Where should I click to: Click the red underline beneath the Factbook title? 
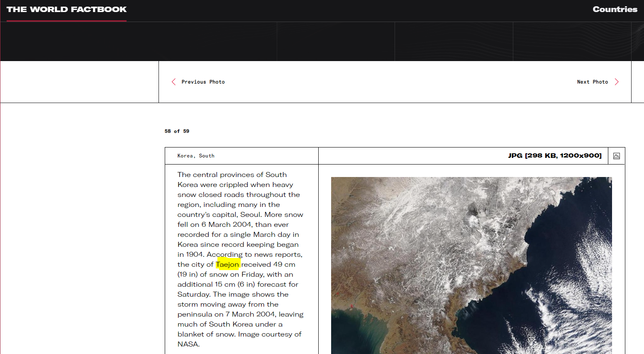66,20
